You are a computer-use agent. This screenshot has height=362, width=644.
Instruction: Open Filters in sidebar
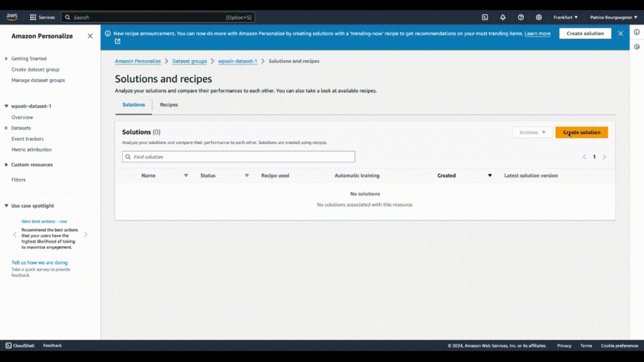pos(18,180)
